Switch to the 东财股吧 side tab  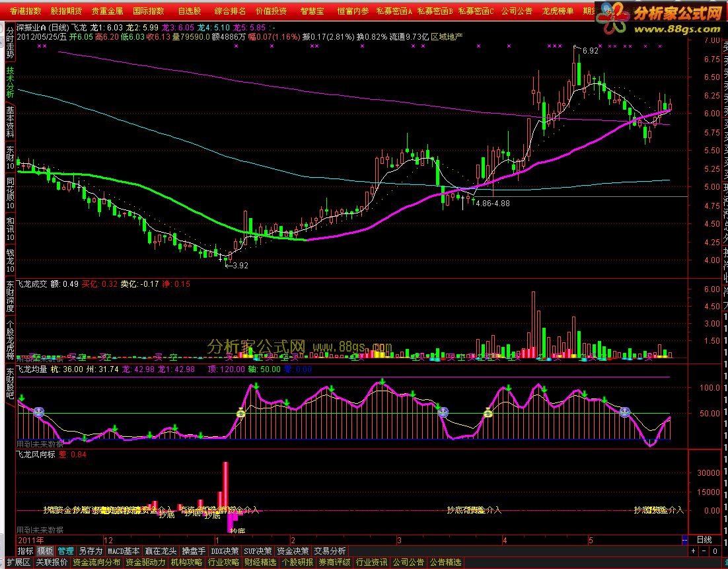(10, 384)
